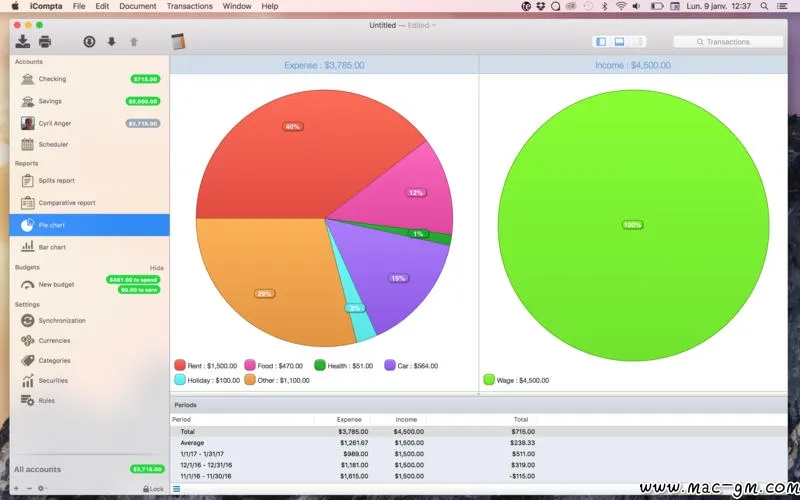Click the Holiday cyan legend swatch
Image resolution: width=800 pixels, height=500 pixels.
coord(180,380)
